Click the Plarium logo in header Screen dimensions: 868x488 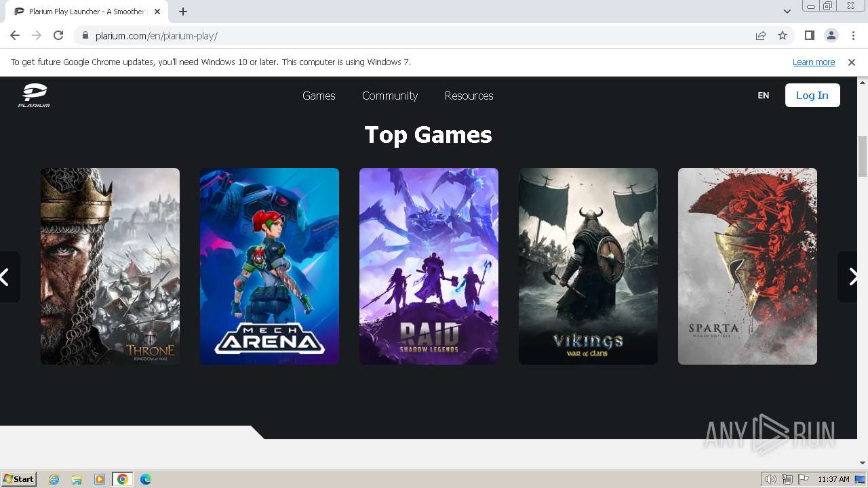click(34, 96)
